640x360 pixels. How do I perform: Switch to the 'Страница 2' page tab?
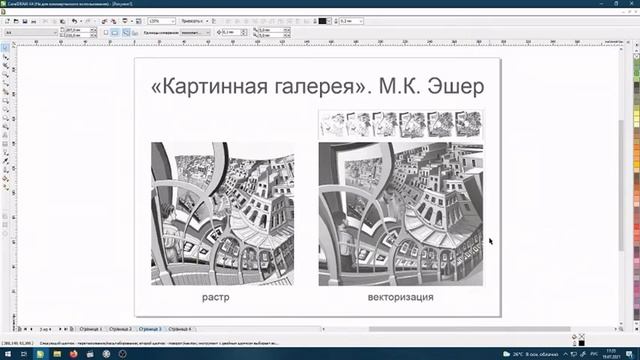coord(120,329)
